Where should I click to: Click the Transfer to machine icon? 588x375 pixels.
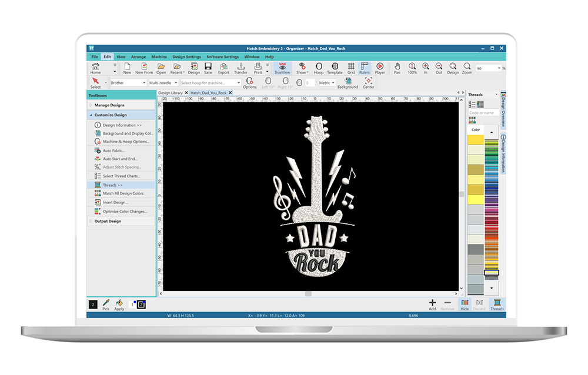click(240, 68)
